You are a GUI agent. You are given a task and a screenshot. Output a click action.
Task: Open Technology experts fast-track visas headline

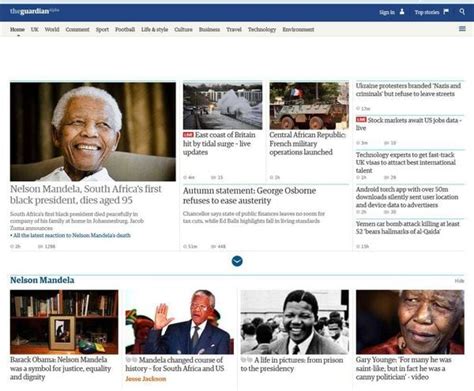pos(405,162)
